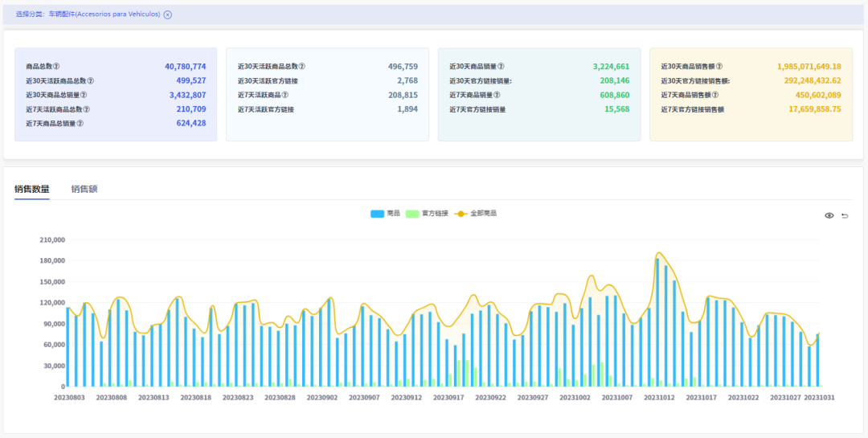Select the 20230803 date axis label
The height and width of the screenshot is (438, 868).
[68, 398]
